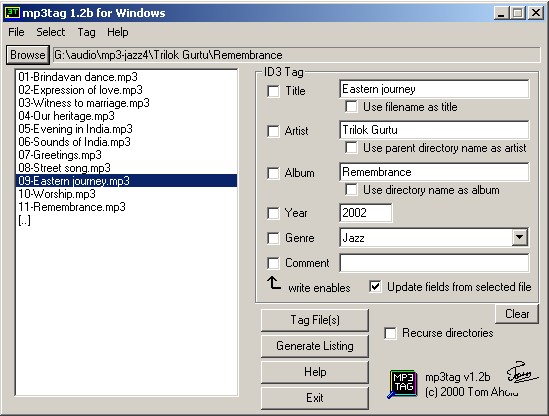Click the Help button below Generate Listing
The image size is (549, 416).
pyautogui.click(x=315, y=372)
